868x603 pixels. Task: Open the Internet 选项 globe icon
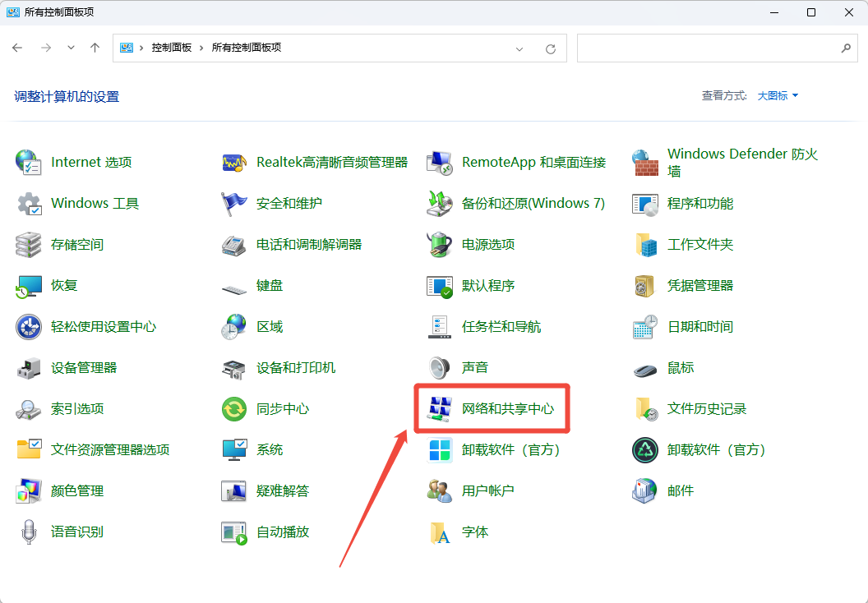[28, 162]
